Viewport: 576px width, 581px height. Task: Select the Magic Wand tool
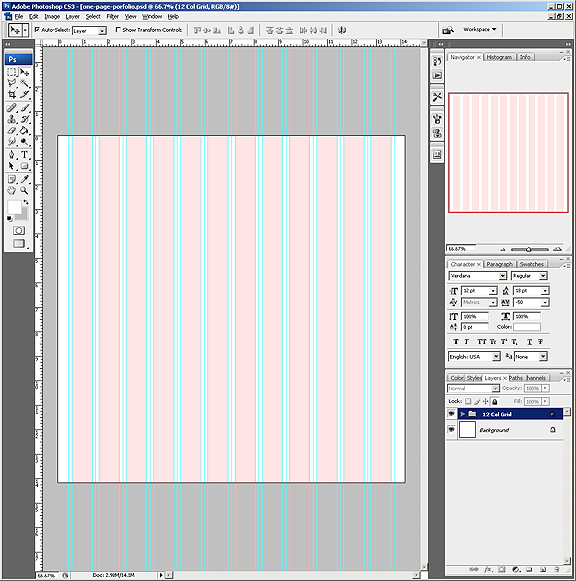click(24, 83)
